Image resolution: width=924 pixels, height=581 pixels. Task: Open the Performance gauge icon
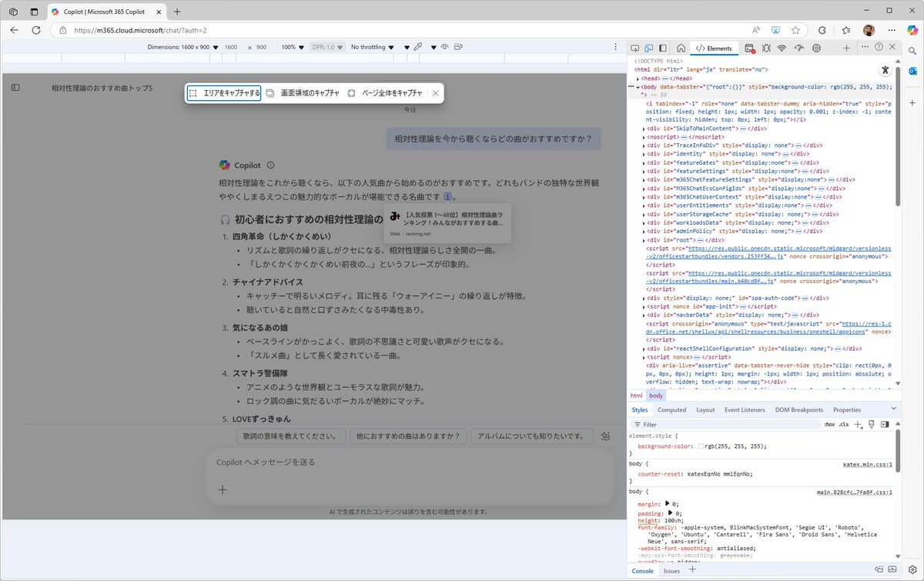(799, 48)
